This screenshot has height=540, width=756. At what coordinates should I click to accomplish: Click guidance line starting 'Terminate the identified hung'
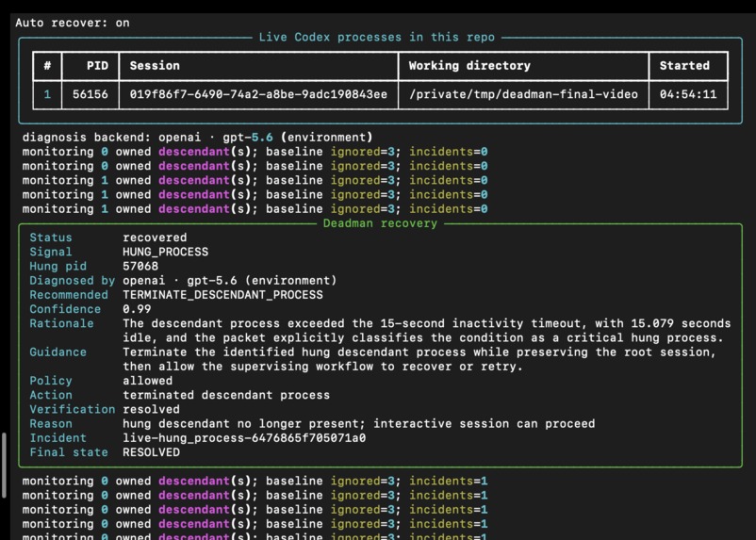(x=419, y=352)
